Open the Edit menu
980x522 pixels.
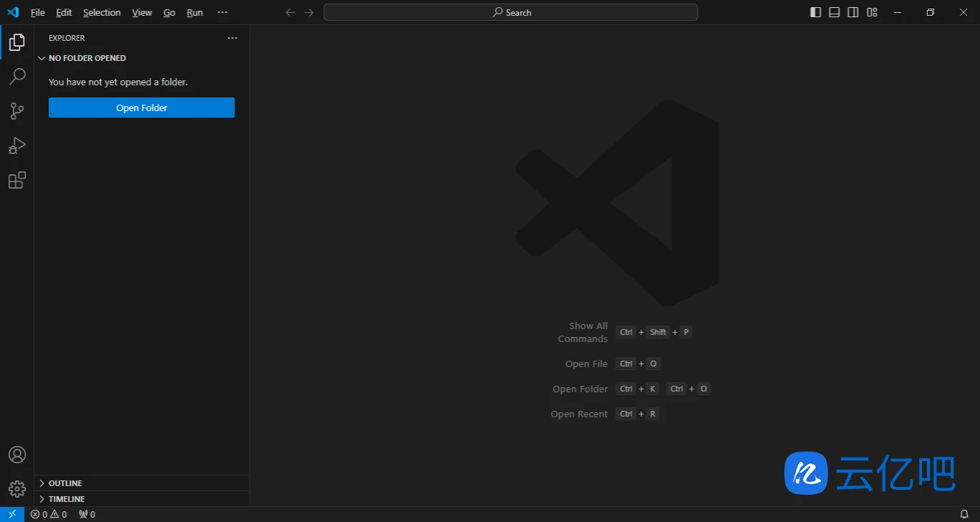64,12
